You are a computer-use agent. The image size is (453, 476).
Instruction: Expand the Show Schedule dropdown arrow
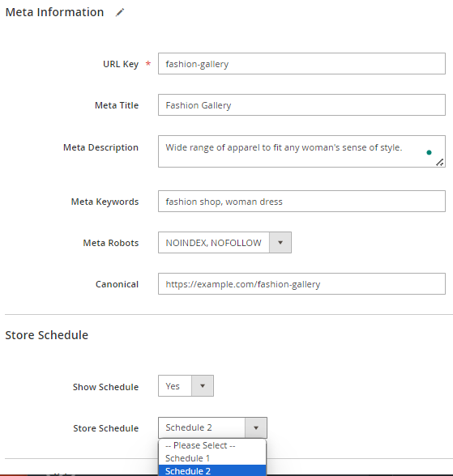[x=203, y=386]
